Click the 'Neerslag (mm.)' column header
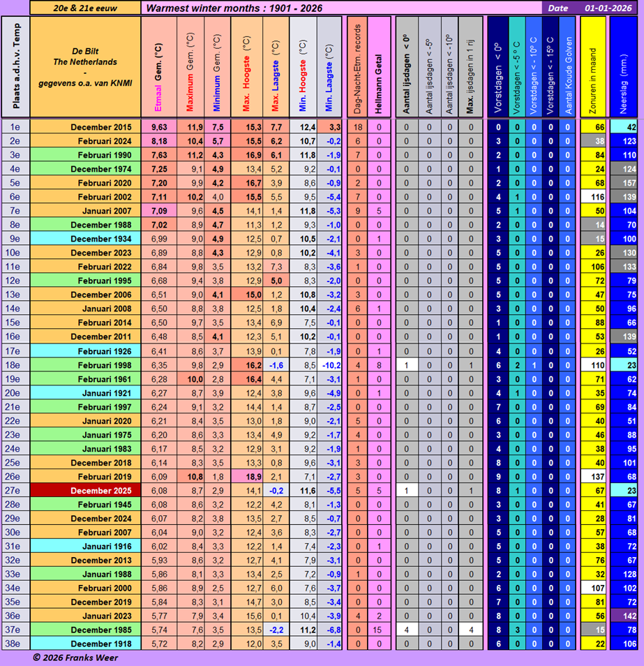Viewport: 644px width, 666px height. (x=624, y=67)
